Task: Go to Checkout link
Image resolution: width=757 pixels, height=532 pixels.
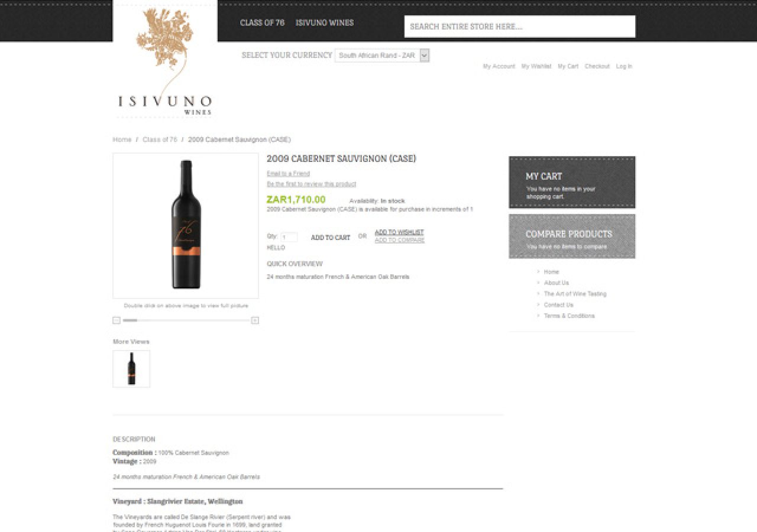Action: 597,66
